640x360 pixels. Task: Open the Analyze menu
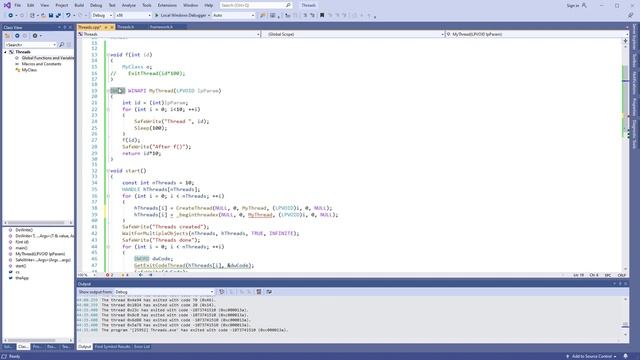[x=129, y=5]
